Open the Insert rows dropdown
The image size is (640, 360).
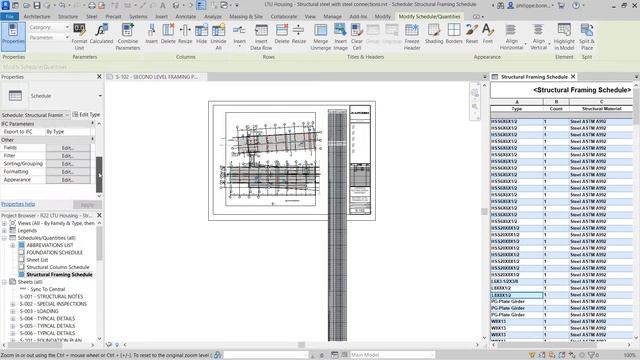(x=240, y=46)
